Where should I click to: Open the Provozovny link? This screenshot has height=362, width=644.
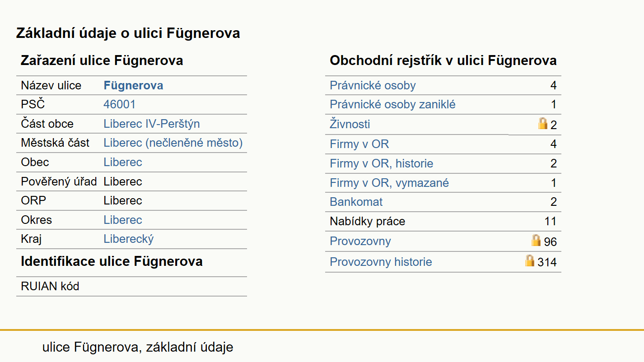[360, 241]
